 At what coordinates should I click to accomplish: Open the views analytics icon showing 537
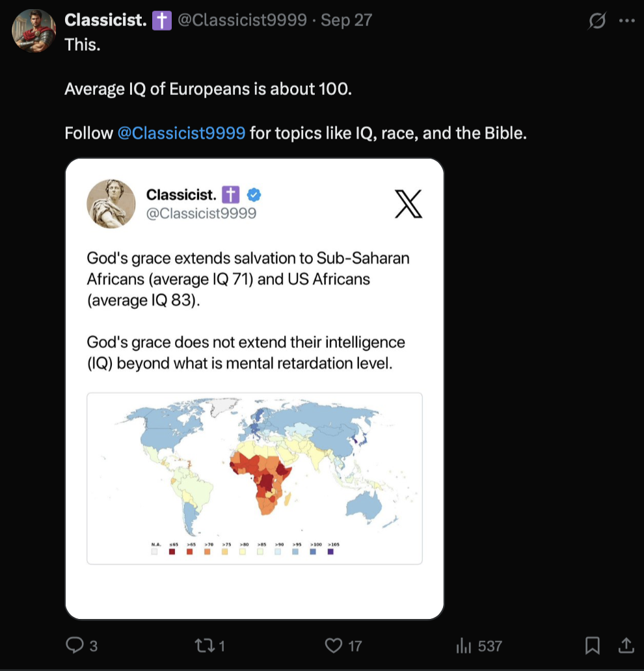click(x=464, y=646)
